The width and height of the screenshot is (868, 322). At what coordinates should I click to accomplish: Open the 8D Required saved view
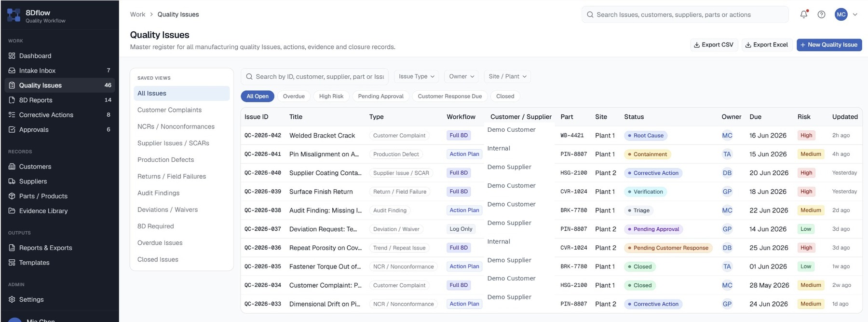pyautogui.click(x=182, y=226)
